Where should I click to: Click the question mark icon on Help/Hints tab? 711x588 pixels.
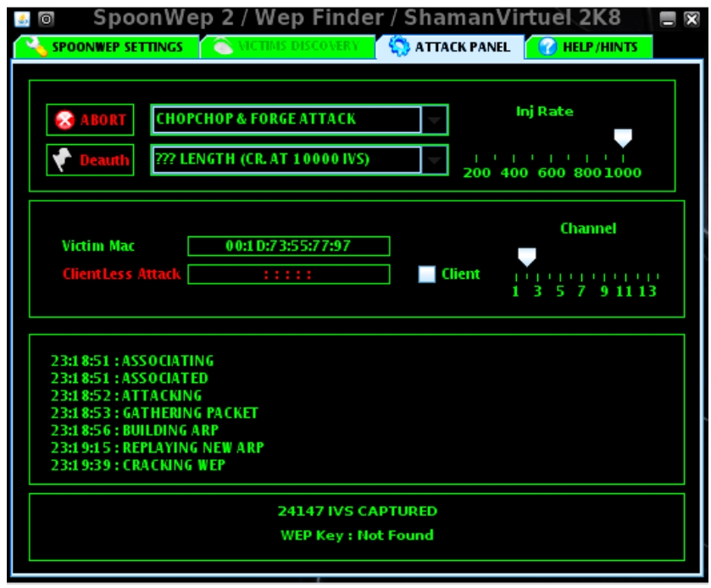click(x=547, y=47)
